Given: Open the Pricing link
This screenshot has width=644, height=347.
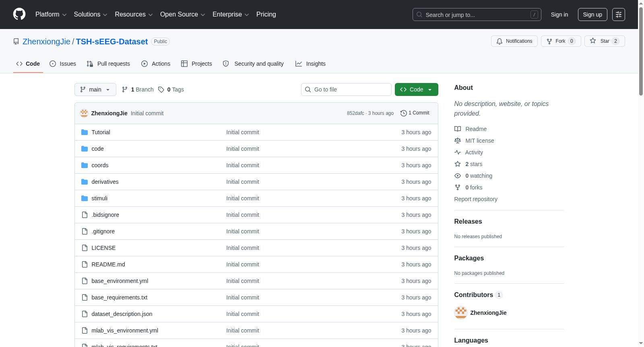Looking at the screenshot, I should (x=266, y=15).
